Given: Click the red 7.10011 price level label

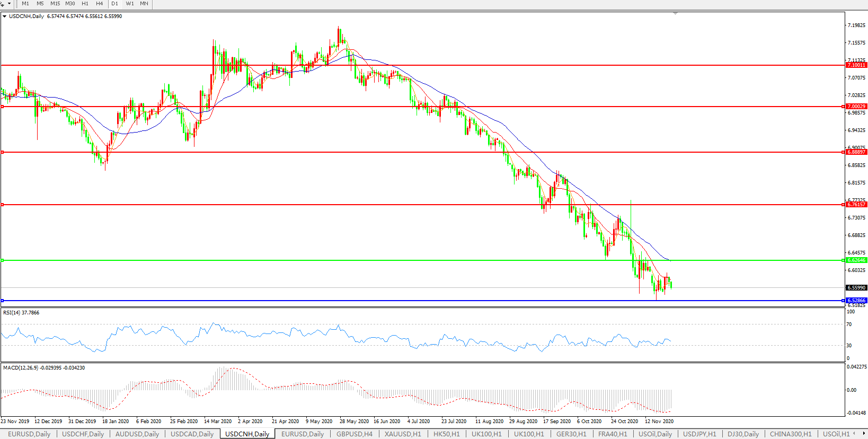Looking at the screenshot, I should [x=856, y=65].
